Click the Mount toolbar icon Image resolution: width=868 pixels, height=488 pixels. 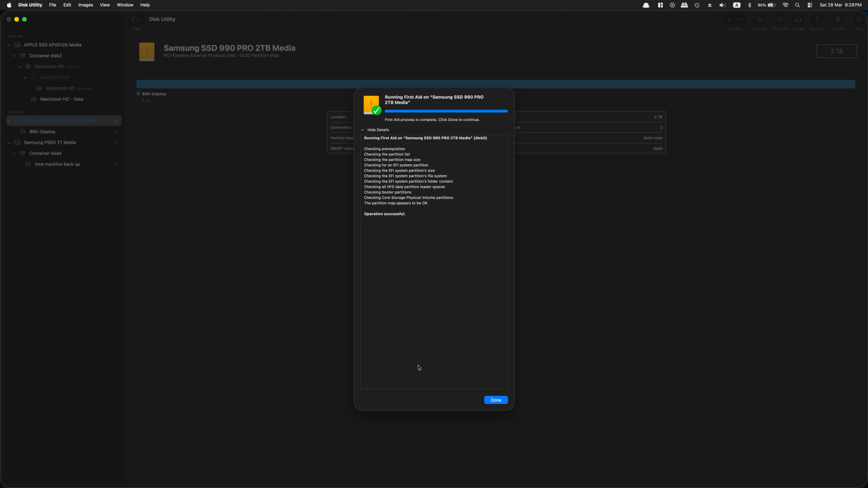pyautogui.click(x=838, y=20)
